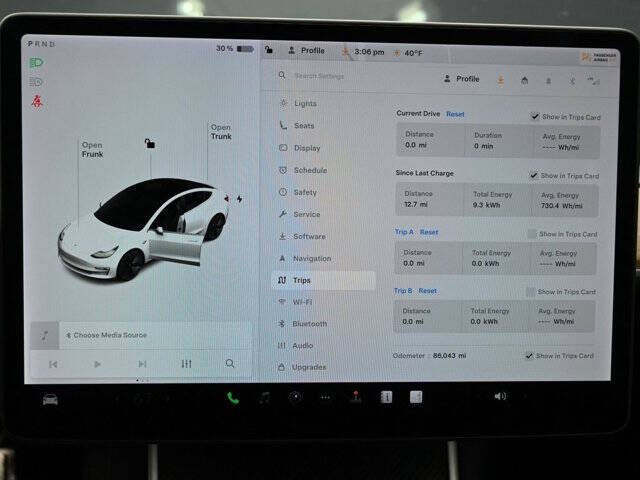Tap the notifications bell icon
This screenshot has height=480, width=640.
548,81
